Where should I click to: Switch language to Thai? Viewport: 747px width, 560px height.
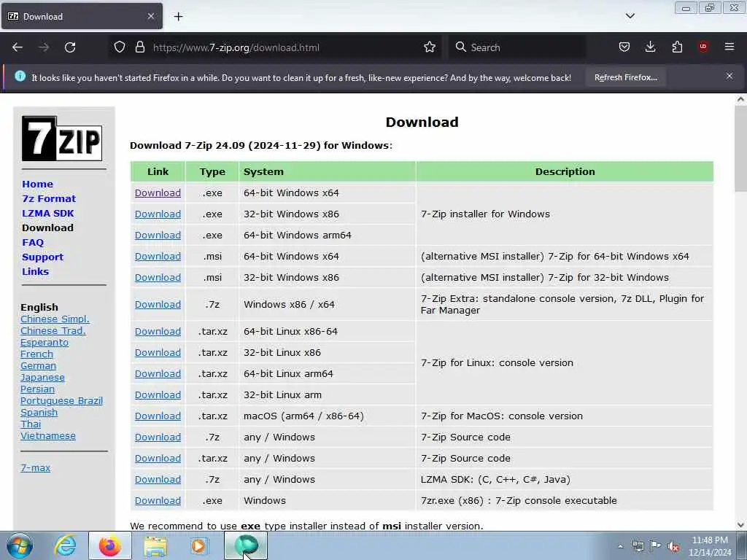click(31, 424)
